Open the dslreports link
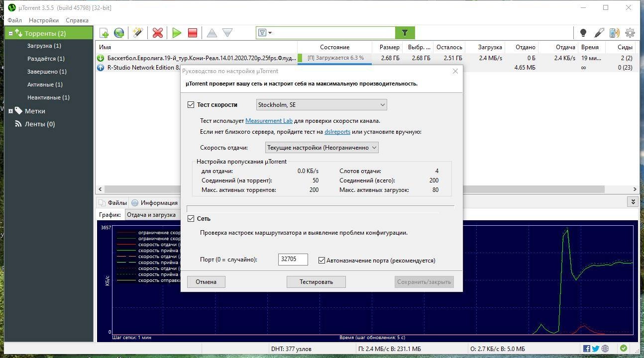 [337, 132]
